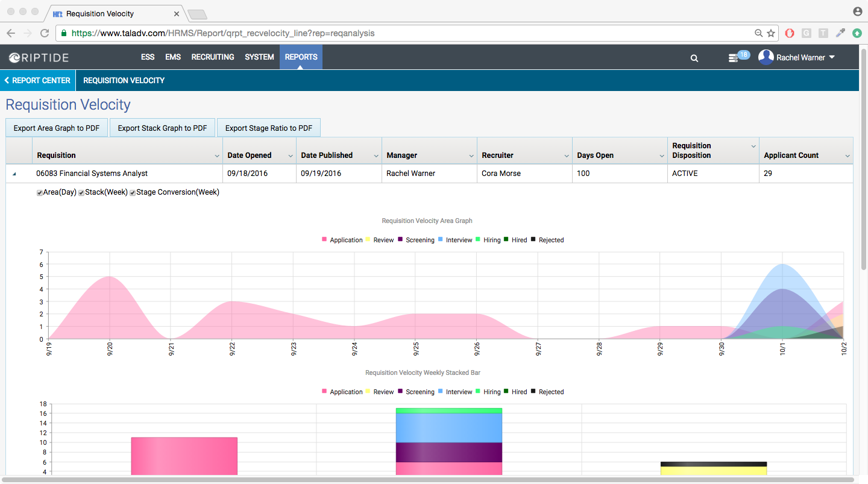Open the Requisition column filter dropdown
The height and width of the screenshot is (484, 868).
click(x=217, y=156)
